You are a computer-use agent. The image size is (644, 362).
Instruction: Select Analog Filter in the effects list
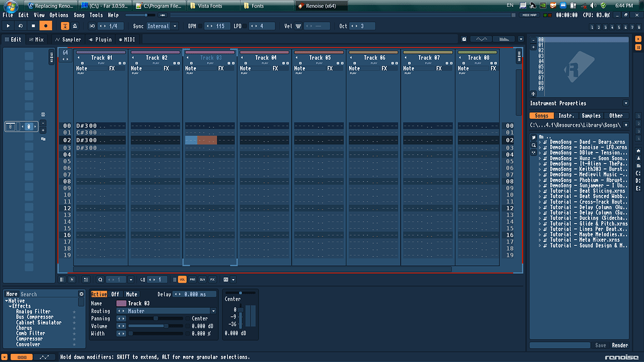coord(33,312)
